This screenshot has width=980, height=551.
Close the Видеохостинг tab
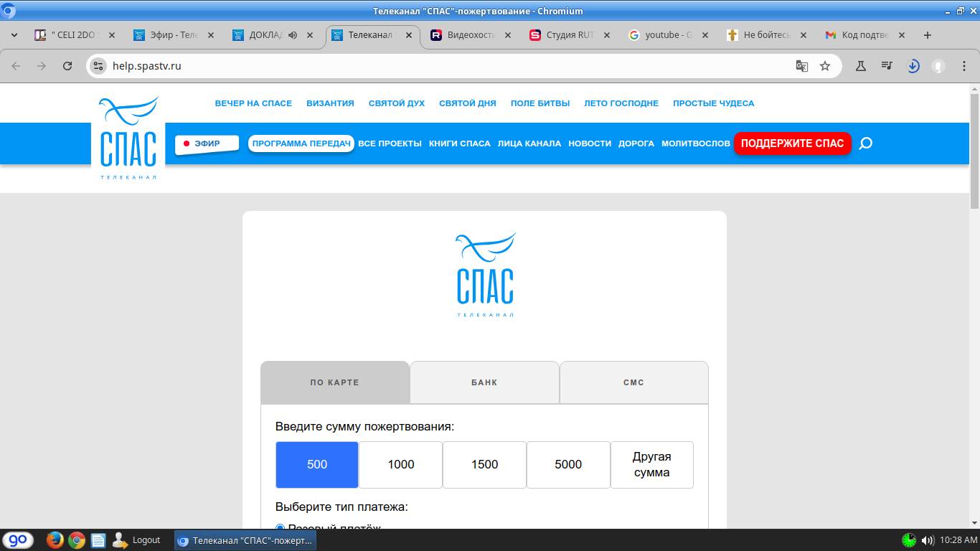point(508,35)
